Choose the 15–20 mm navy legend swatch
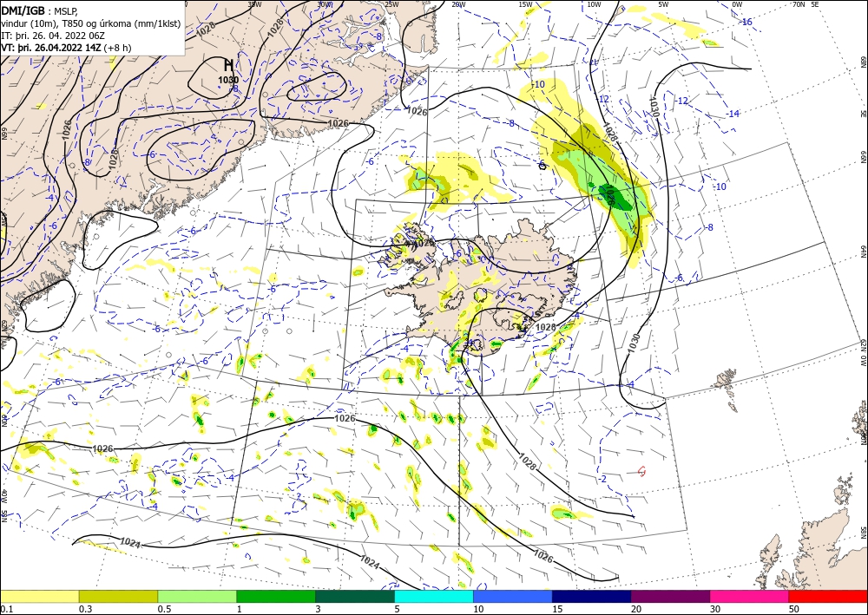 [592, 596]
